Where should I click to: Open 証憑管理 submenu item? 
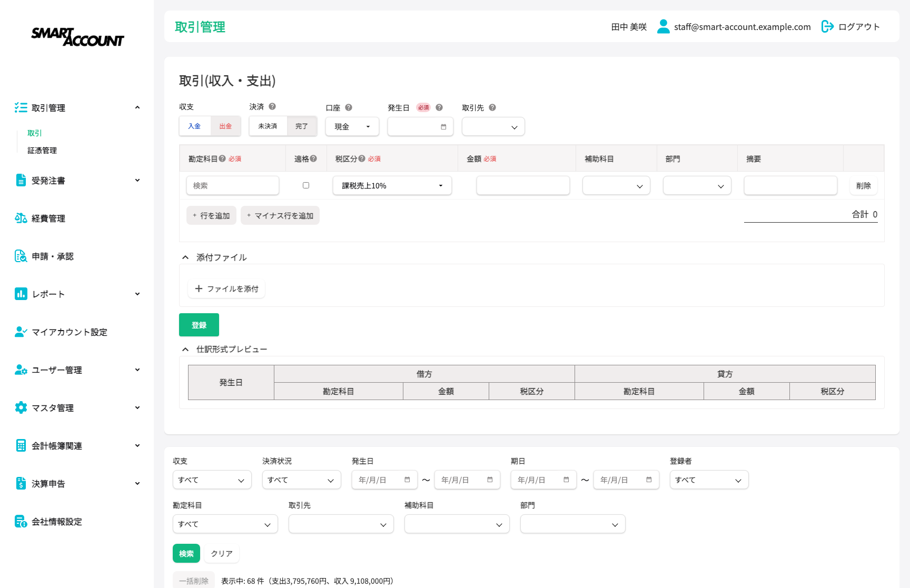(42, 151)
